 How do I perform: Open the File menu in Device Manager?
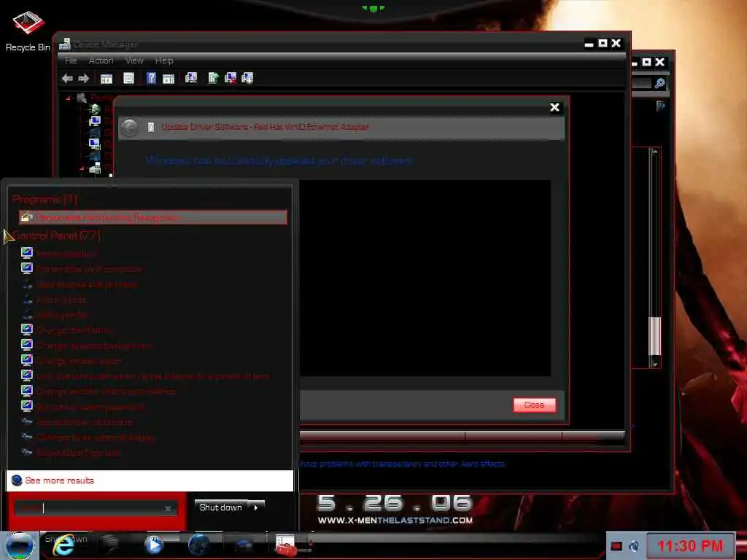(71, 61)
